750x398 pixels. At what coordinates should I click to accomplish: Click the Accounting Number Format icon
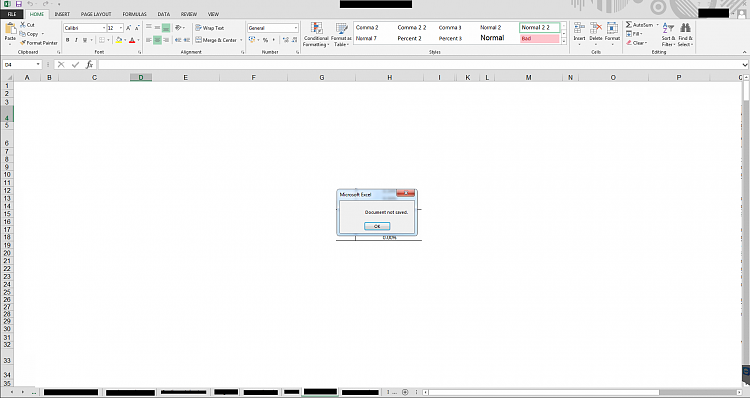click(252, 40)
